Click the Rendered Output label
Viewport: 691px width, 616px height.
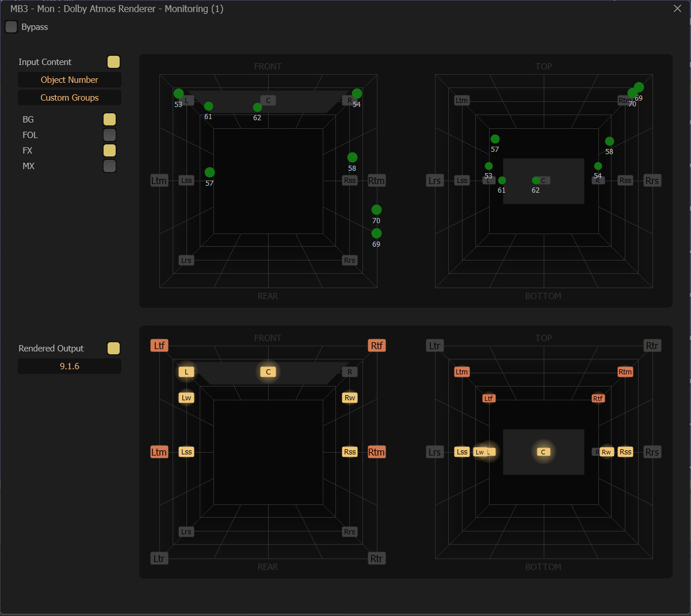point(50,348)
